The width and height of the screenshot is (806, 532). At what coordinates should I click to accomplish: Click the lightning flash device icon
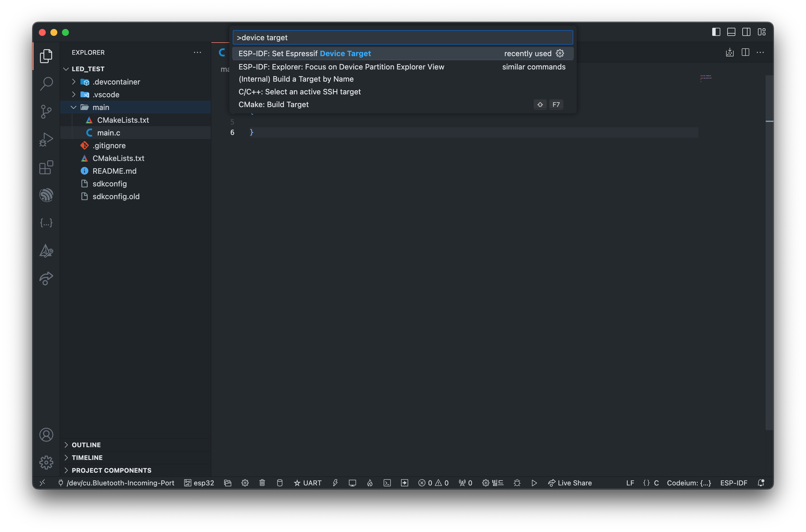[x=335, y=483]
